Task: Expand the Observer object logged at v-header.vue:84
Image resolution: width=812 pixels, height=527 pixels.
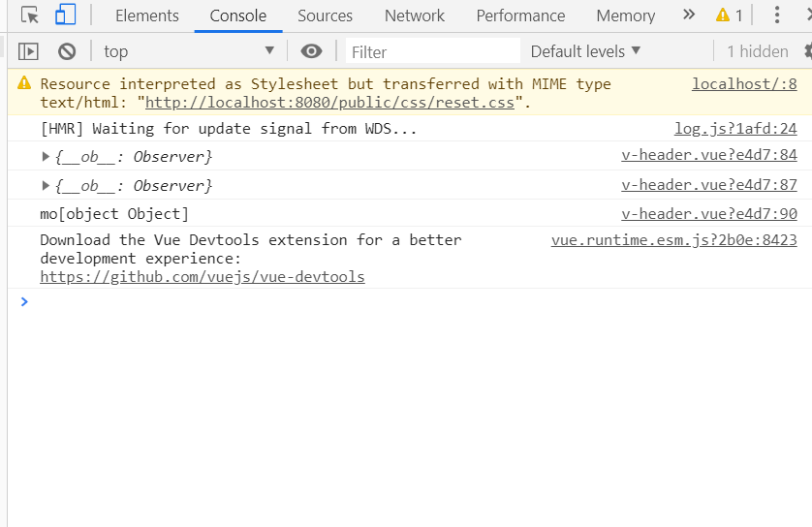Action: [x=46, y=156]
